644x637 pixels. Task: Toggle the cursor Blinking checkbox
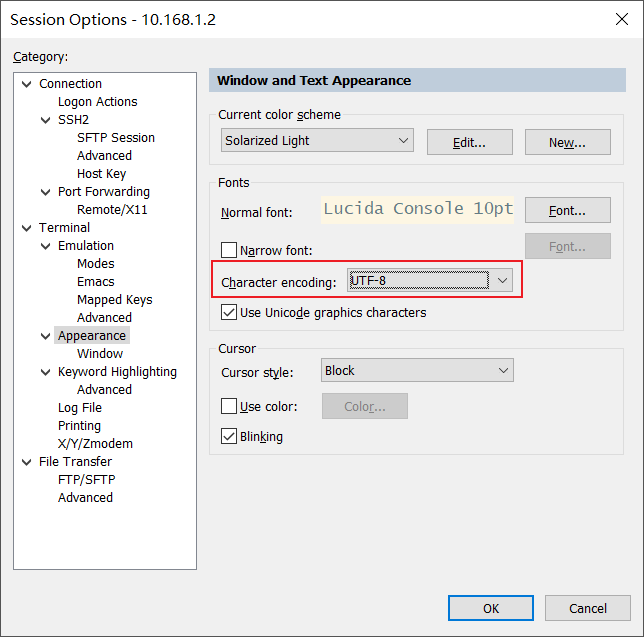pos(229,437)
